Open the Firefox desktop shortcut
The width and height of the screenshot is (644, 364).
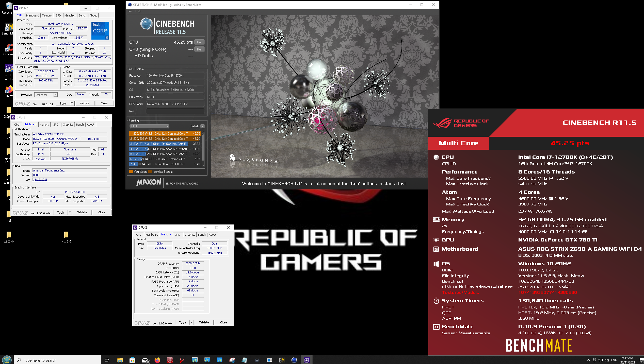coord(8,91)
